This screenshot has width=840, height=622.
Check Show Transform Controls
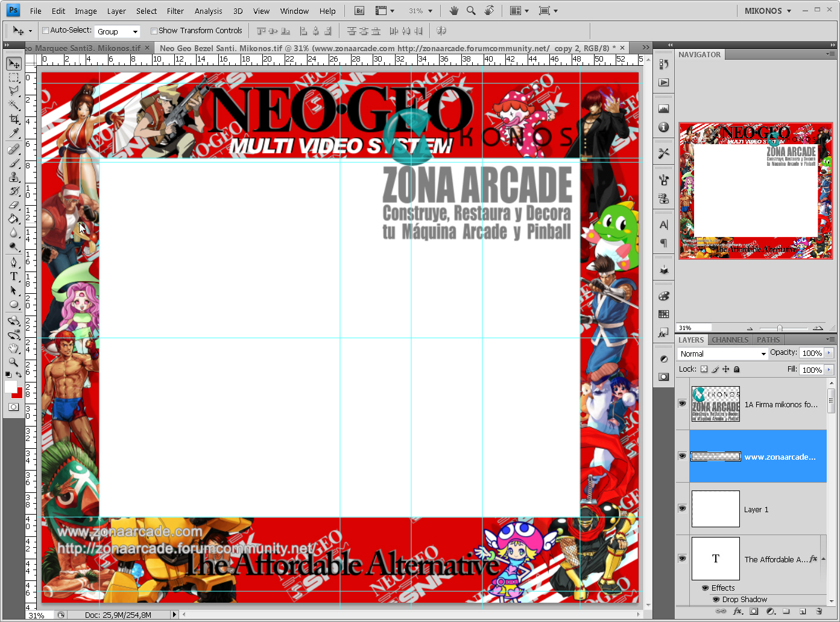[154, 30]
